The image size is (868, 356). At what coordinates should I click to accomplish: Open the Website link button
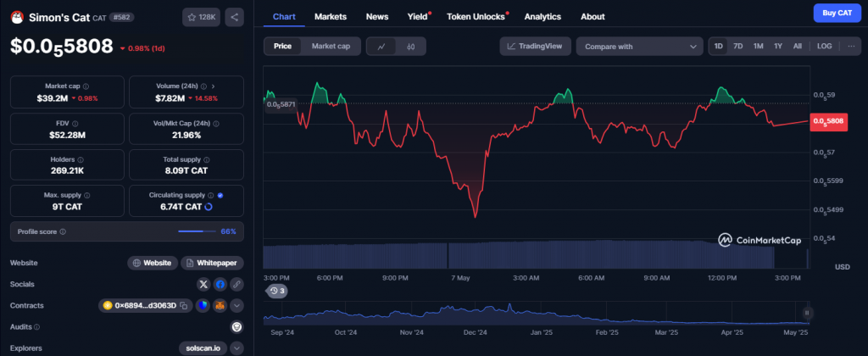click(x=153, y=263)
